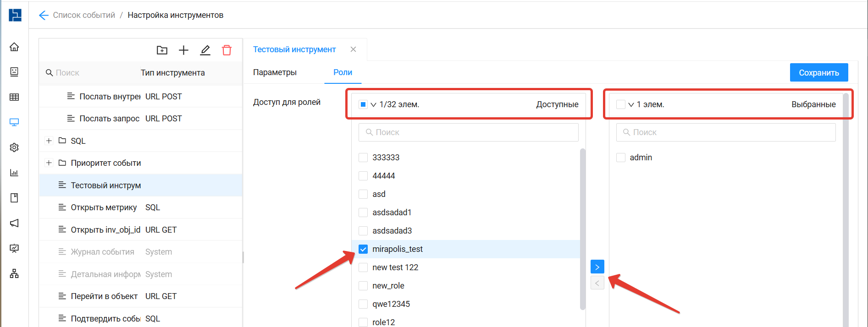
Task: Tick the new_role checkbox
Action: [363, 286]
